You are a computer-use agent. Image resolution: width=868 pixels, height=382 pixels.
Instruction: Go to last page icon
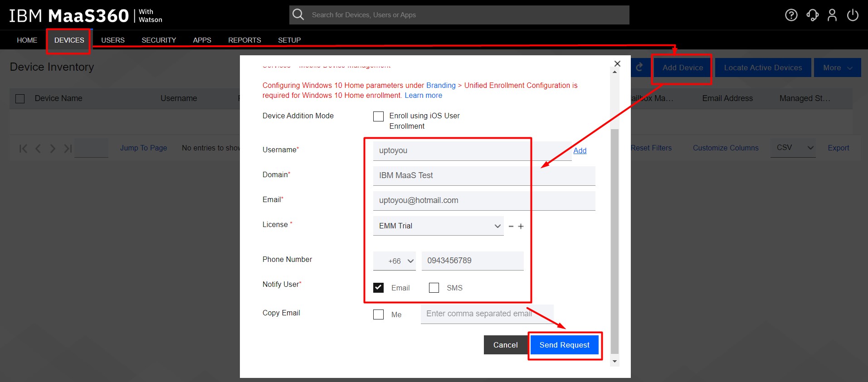coord(68,148)
